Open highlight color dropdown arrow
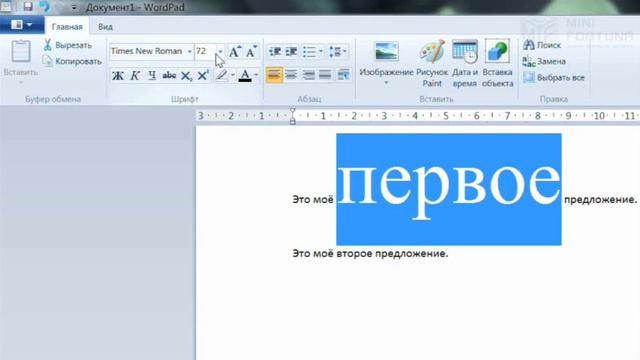The image size is (640, 360). click(x=233, y=75)
